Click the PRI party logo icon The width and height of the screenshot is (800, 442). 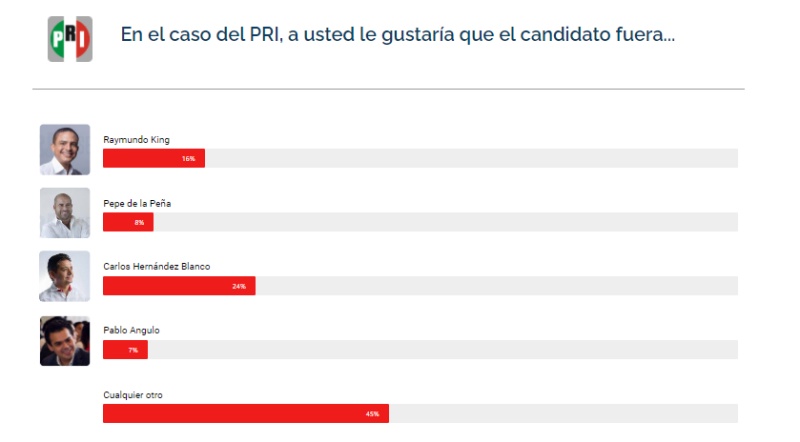(70, 39)
